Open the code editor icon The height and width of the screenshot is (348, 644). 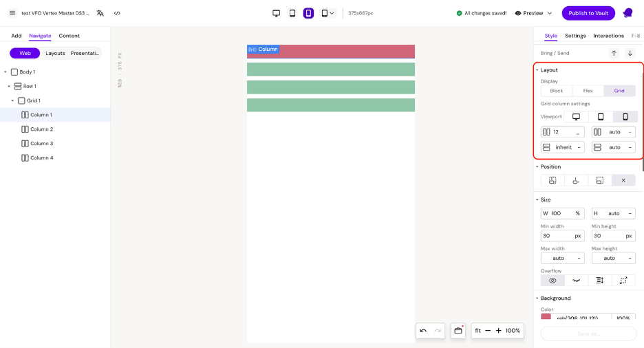(x=117, y=13)
